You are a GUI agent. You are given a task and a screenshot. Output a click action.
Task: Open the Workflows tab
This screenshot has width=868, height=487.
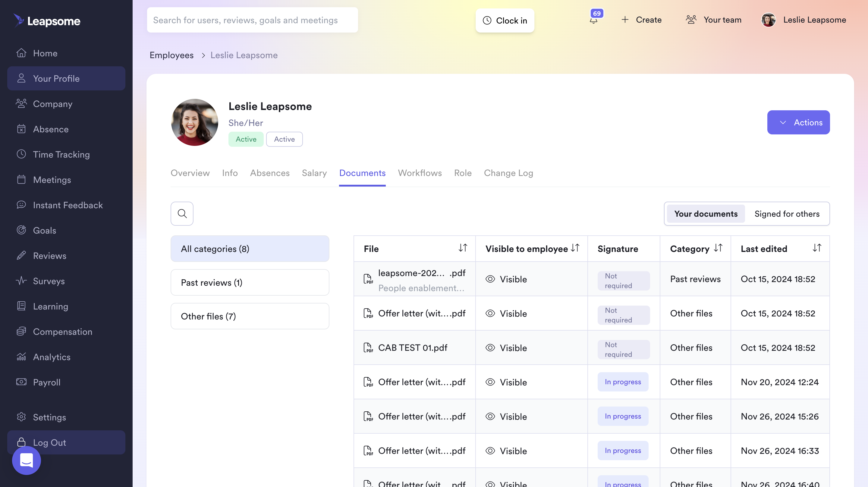(x=420, y=173)
